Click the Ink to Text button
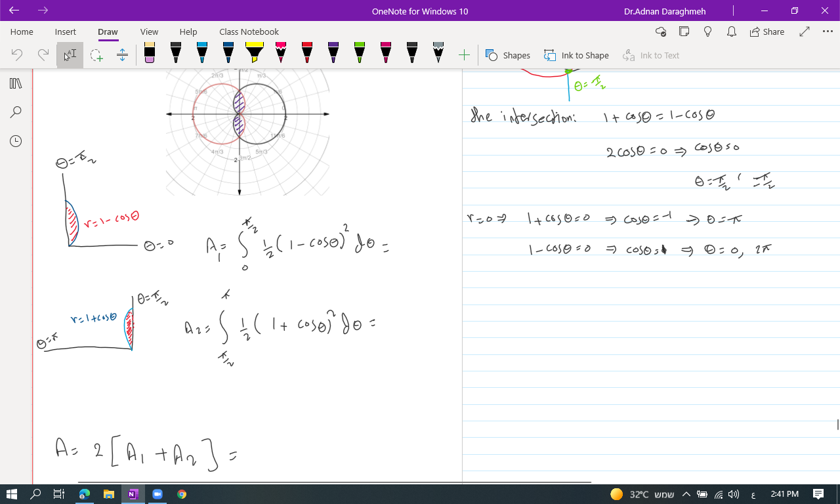The height and width of the screenshot is (504, 840). pos(651,55)
